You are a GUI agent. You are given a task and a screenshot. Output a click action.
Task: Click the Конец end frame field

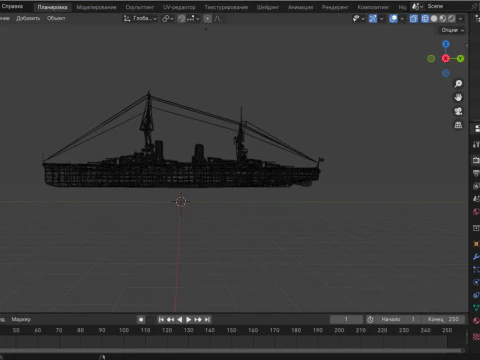click(x=443, y=319)
